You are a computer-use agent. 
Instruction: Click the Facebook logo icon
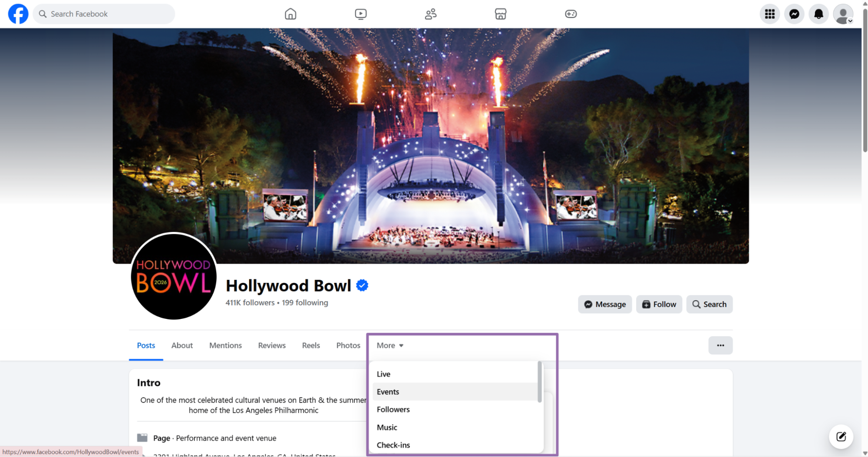(x=18, y=14)
